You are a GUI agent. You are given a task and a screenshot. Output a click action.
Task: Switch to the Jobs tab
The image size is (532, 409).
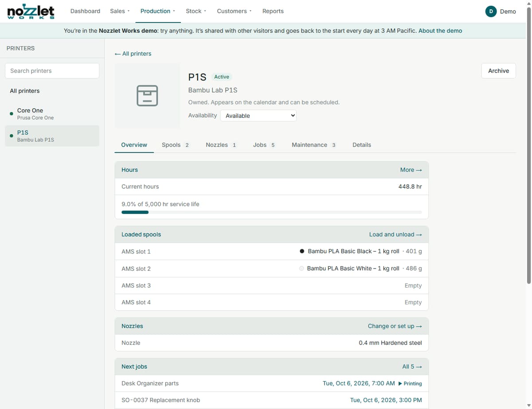(264, 145)
